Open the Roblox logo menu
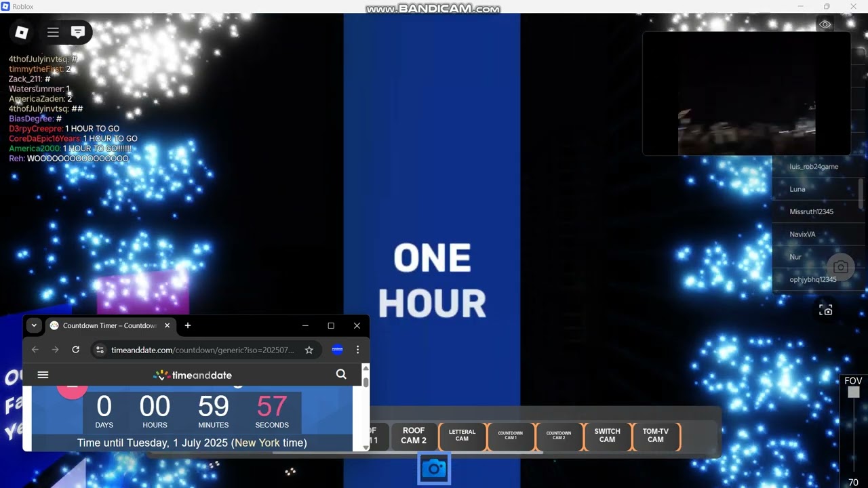Image resolution: width=868 pixels, height=488 pixels. [22, 32]
